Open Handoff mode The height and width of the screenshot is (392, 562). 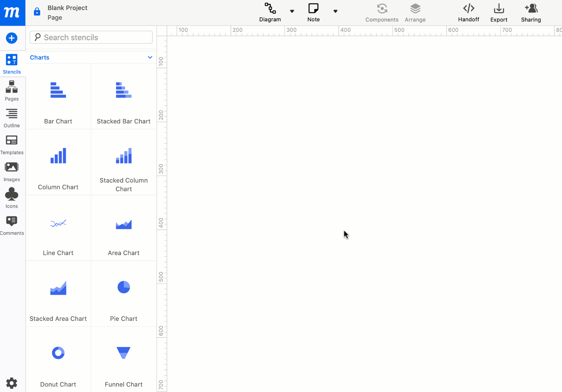468,12
